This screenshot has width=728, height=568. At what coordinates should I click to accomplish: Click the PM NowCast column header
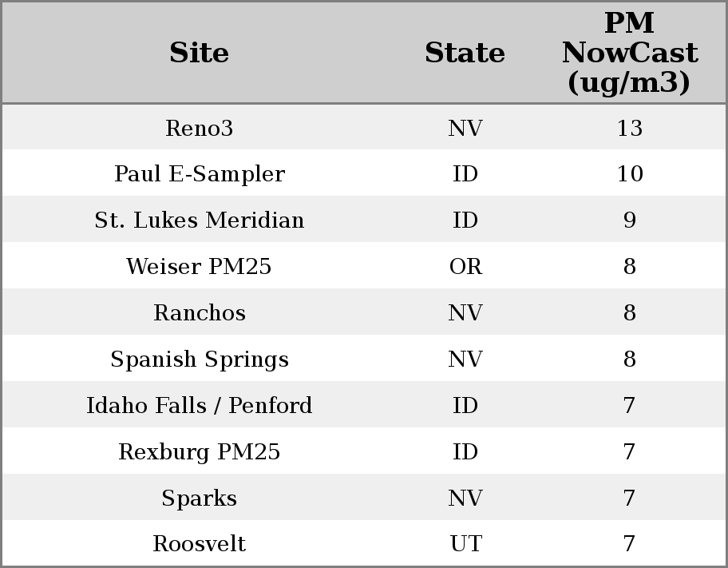(629, 54)
